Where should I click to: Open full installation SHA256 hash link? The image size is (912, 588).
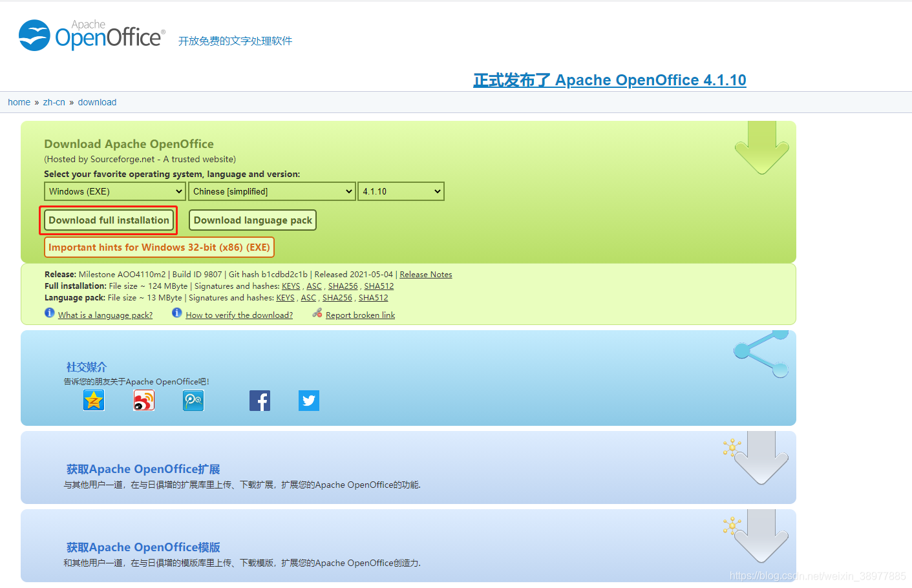343,286
